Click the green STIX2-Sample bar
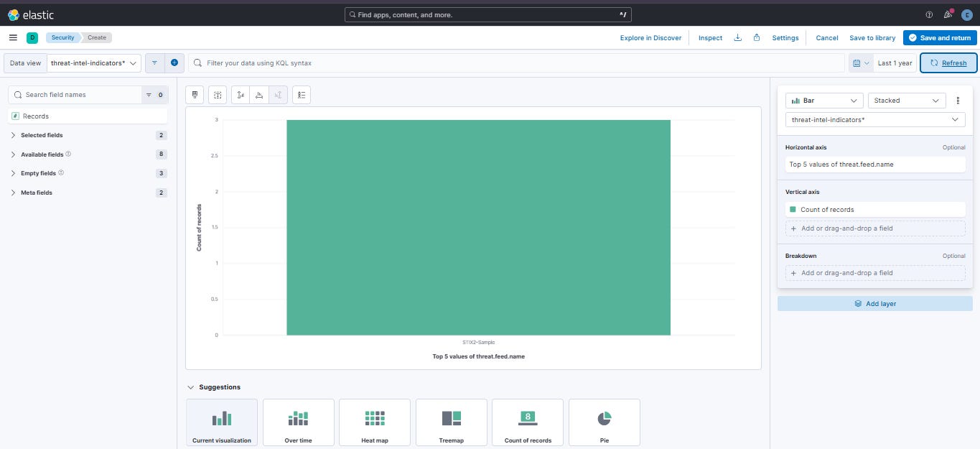Screen dimensions: 980x449 tap(478, 227)
